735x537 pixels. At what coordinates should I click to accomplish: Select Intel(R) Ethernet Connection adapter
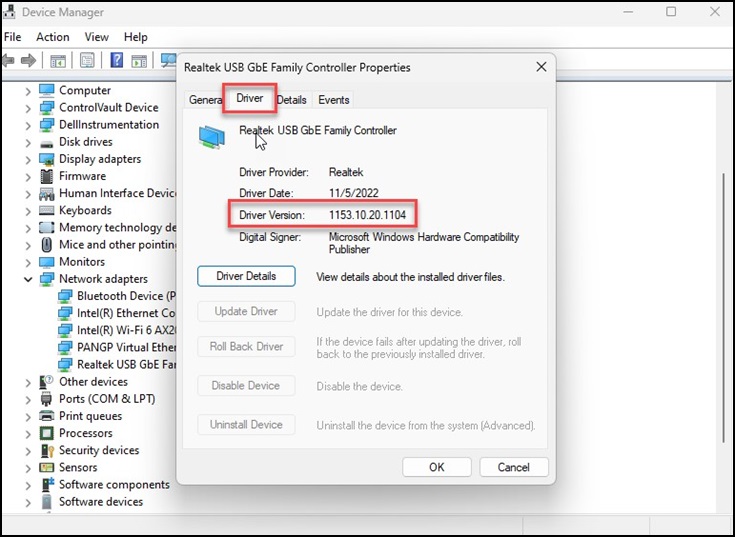[x=117, y=313]
